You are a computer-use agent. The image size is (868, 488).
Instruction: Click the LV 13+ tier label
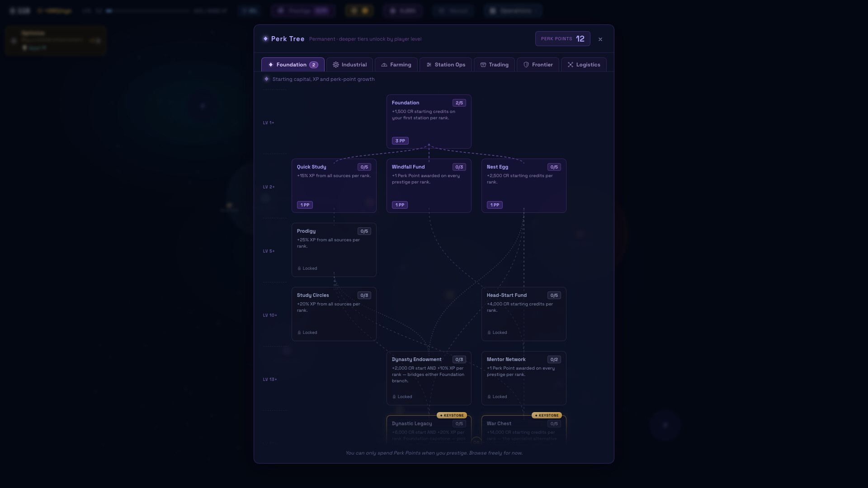(270, 380)
